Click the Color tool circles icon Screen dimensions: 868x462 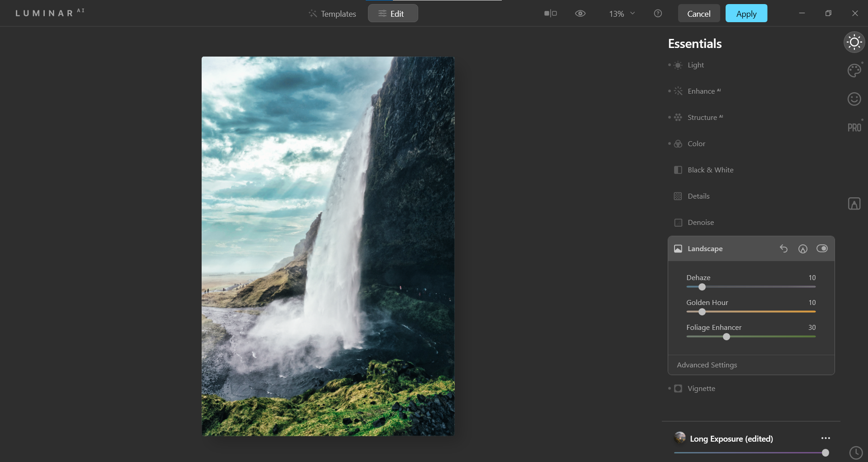click(x=678, y=144)
